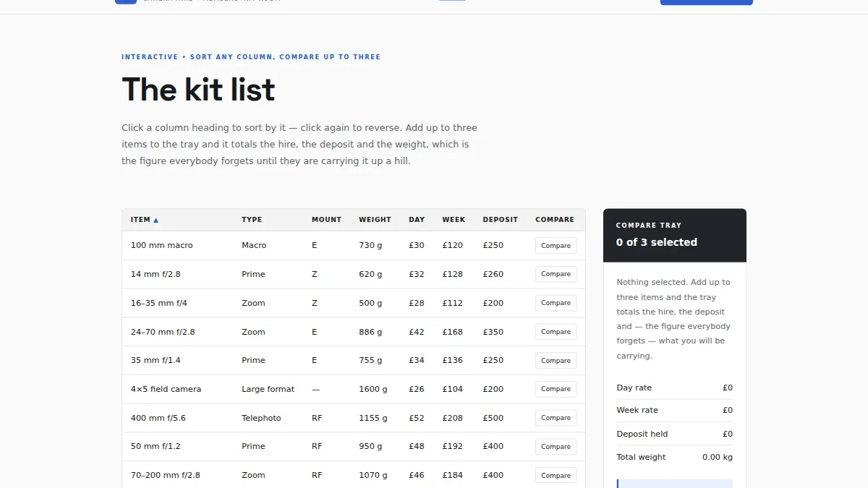Viewport: 868px width, 488px height.
Task: Select the '4×5 field camera' item name
Action: coord(166,389)
